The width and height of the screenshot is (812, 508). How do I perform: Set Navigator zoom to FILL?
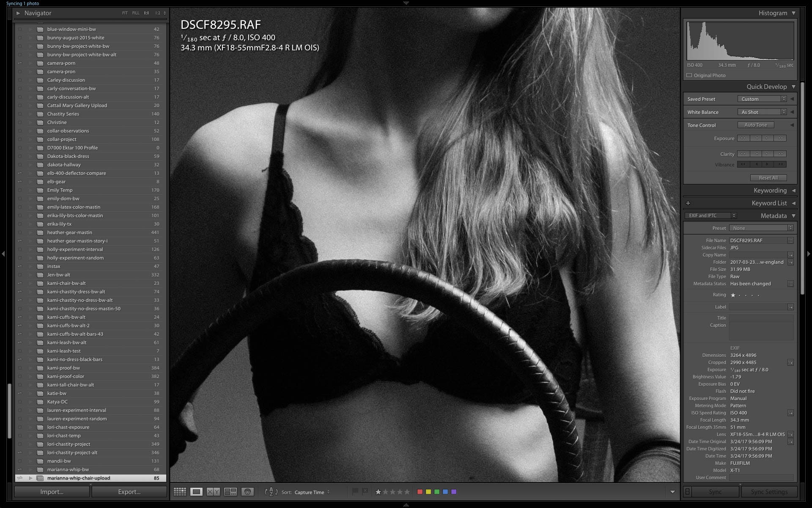coord(136,13)
